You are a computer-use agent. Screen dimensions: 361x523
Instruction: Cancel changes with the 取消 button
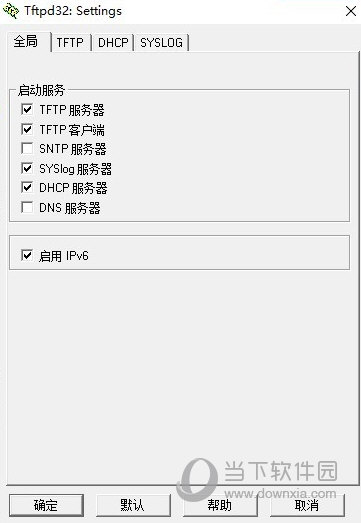307,505
